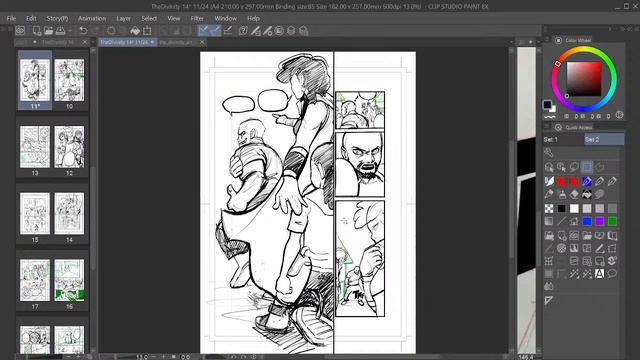Select the main drawing color black swatch
This screenshot has width=640, height=360.
547,104
